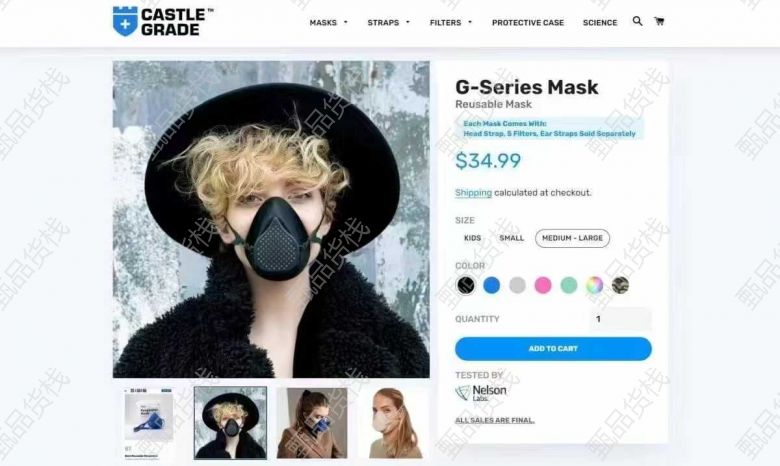Pick the rainbow multicolor swatch
The width and height of the screenshot is (780, 466).
click(594, 285)
